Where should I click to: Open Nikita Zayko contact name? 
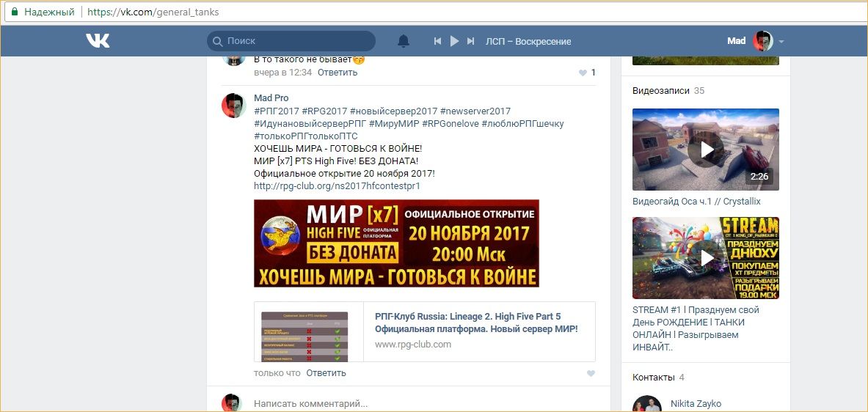(696, 404)
